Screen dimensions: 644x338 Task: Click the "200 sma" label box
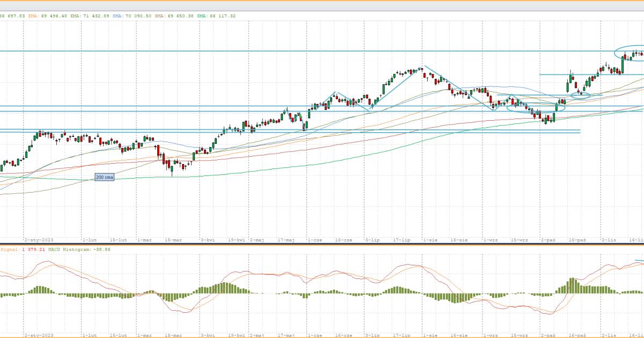coord(104,177)
